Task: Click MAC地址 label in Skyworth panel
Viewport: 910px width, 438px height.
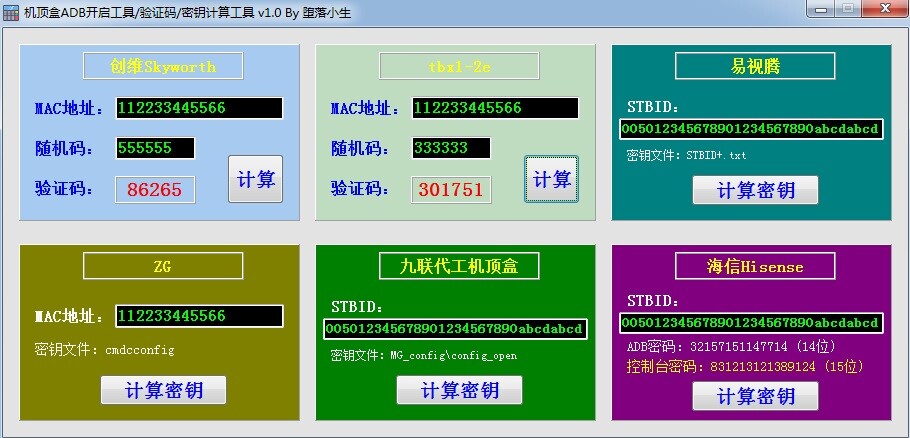Action: (x=69, y=108)
